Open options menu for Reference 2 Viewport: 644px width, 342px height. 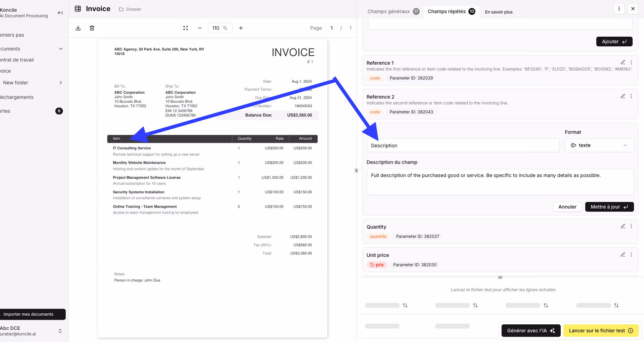point(631,96)
